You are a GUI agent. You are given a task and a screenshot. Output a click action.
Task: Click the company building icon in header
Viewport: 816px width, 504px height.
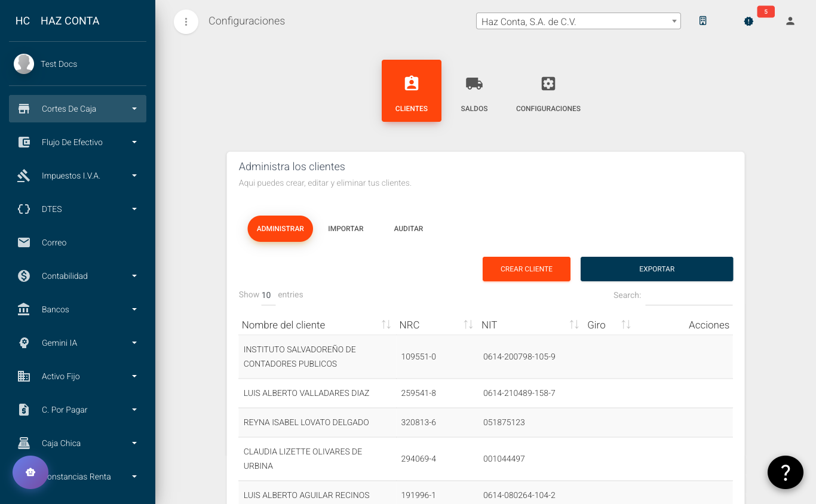point(703,21)
